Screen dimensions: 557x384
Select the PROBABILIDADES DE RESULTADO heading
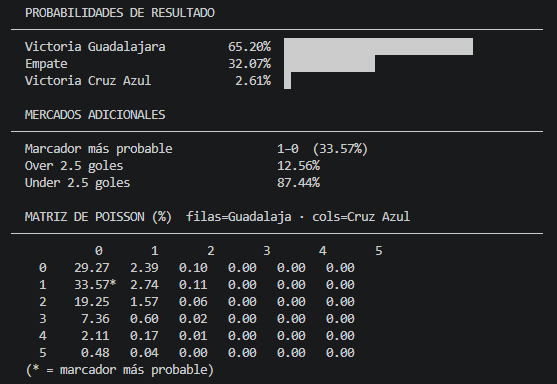[120, 13]
